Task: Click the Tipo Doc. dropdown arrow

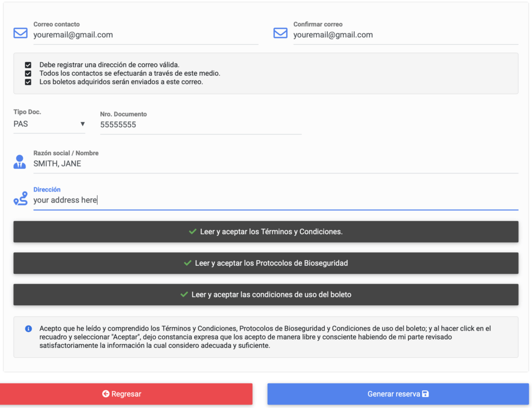Action: point(83,124)
